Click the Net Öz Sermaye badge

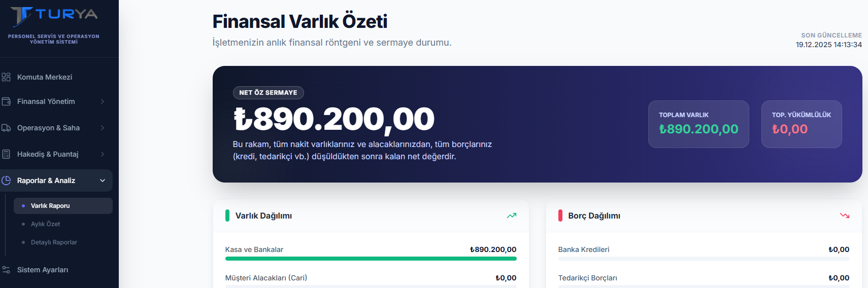[x=268, y=93]
